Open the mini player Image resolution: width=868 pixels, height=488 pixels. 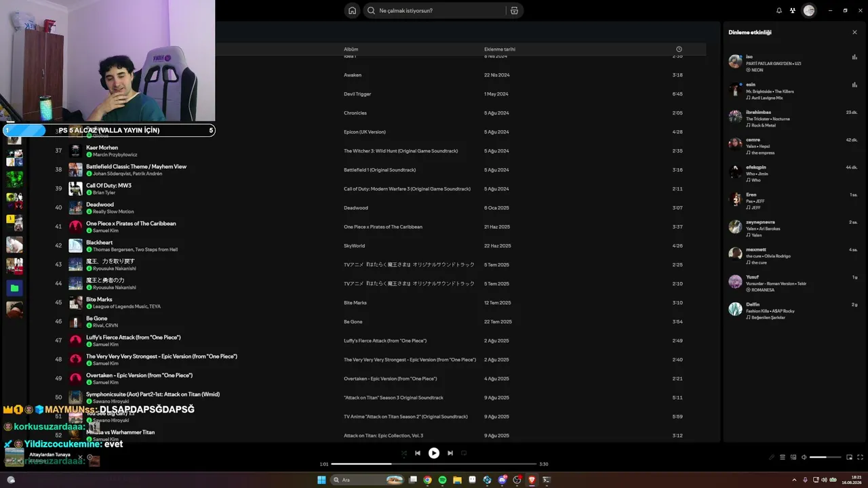point(849,457)
